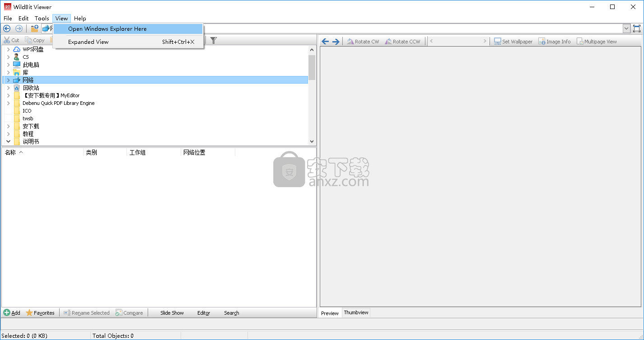
Task: Click the Copy tool
Action: [35, 40]
